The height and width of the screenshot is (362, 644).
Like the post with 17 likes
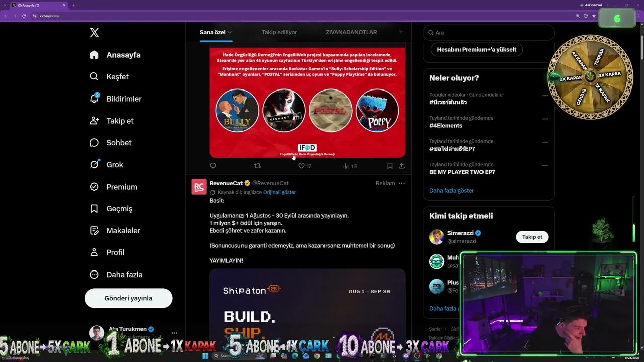click(x=305, y=166)
